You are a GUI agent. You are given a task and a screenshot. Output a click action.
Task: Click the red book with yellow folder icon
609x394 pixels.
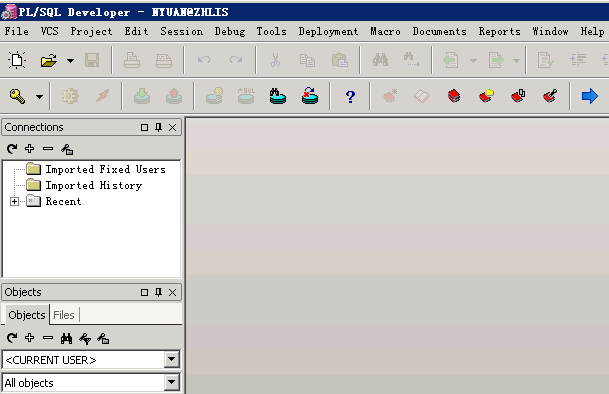pyautogui.click(x=486, y=96)
